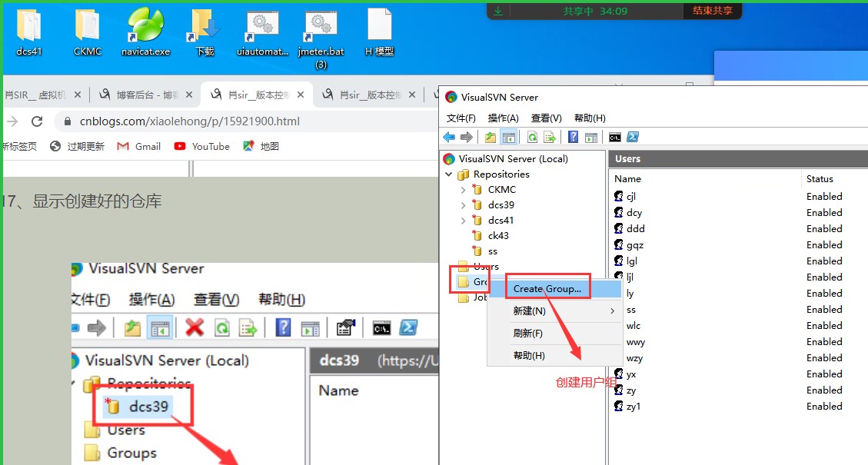Click the browser forward arrow
This screenshot has width=868, height=465.
[x=12, y=121]
